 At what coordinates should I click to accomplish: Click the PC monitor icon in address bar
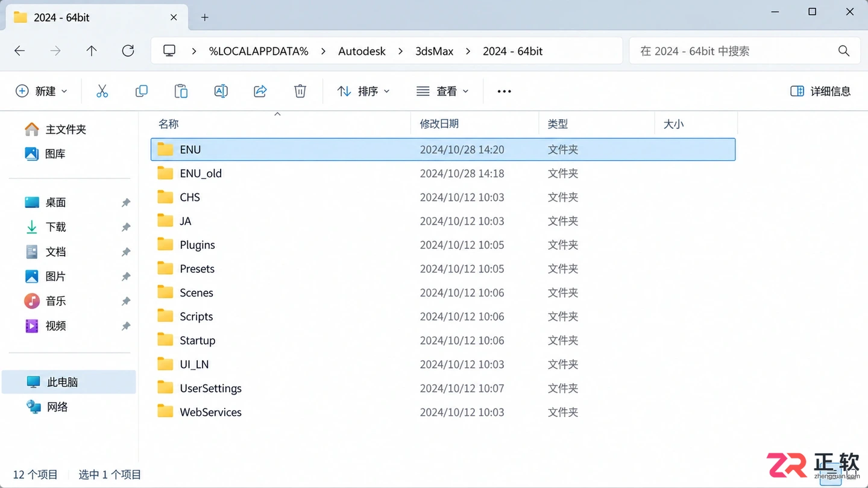pos(169,51)
